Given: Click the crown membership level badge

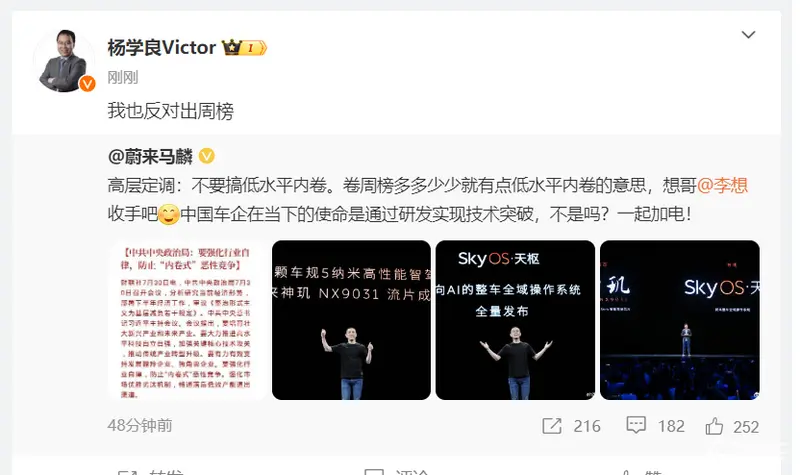Looking at the screenshot, I should [244, 48].
